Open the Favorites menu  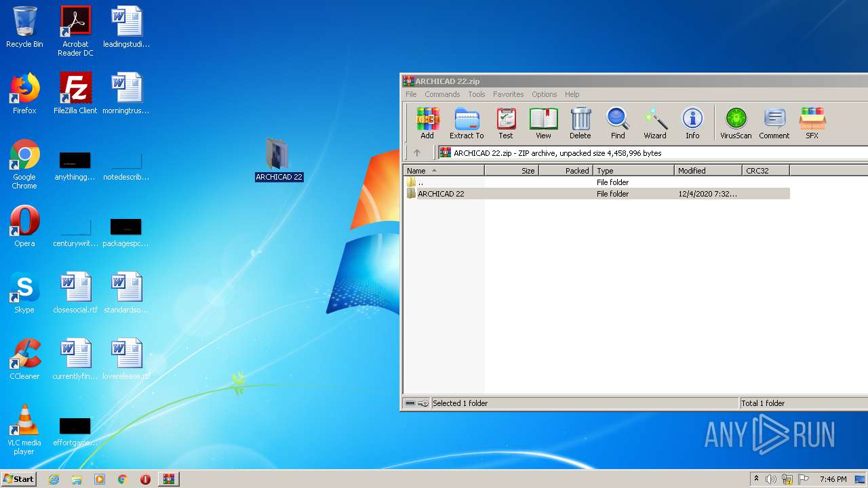(x=508, y=94)
